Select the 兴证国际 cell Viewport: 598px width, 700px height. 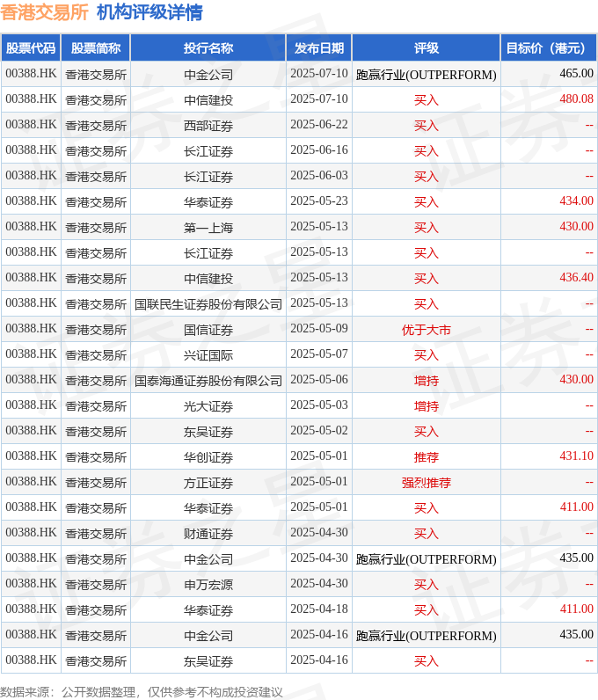pyautogui.click(x=208, y=355)
